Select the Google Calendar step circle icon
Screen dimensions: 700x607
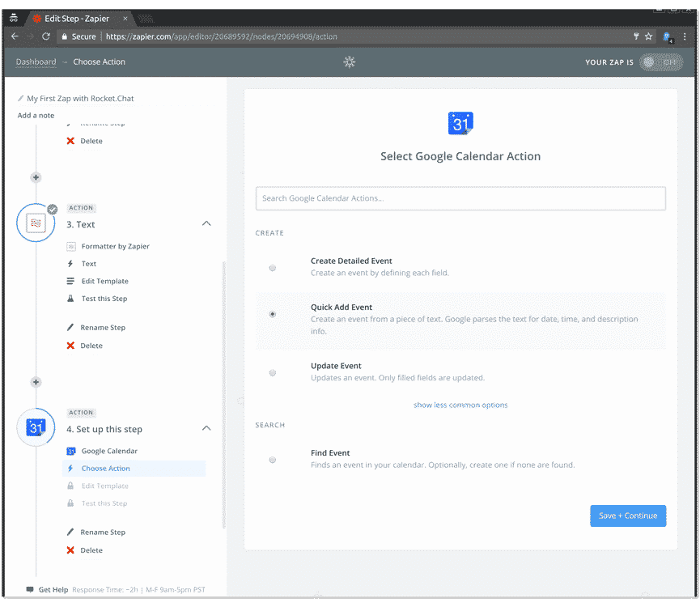click(x=36, y=427)
